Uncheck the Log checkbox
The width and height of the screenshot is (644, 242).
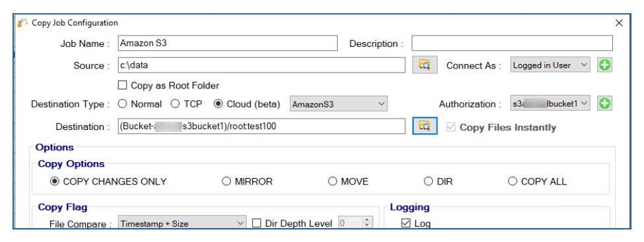click(406, 224)
